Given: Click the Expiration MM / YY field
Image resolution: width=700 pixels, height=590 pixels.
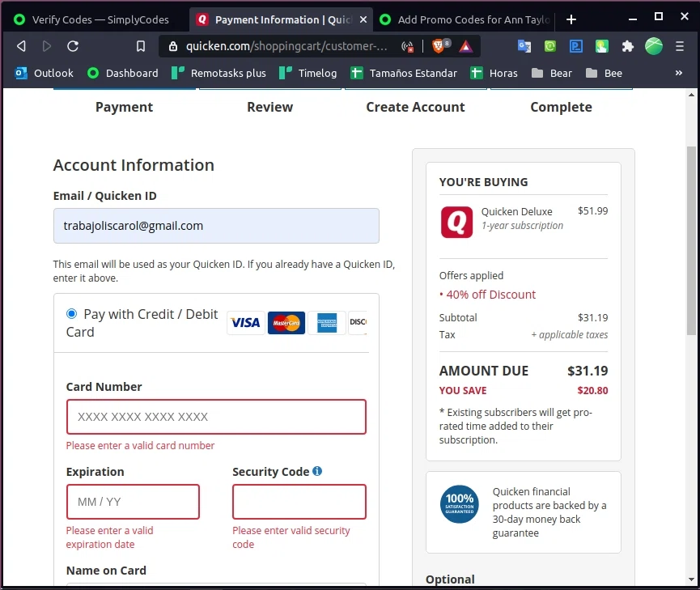Looking at the screenshot, I should pyautogui.click(x=133, y=502).
